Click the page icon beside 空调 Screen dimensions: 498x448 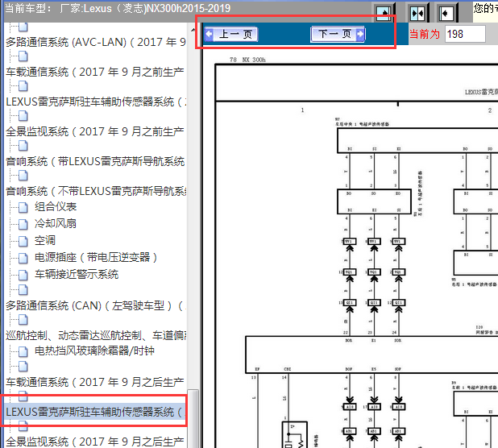23,241
